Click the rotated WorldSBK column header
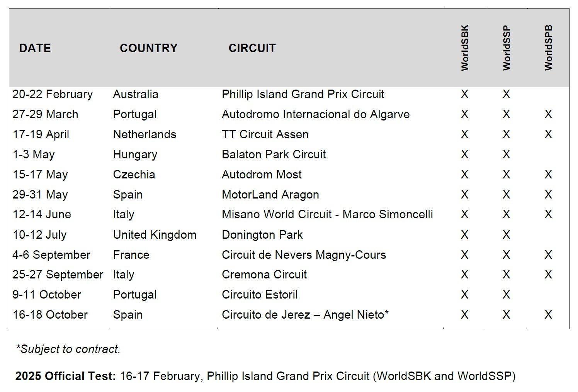 (465, 48)
